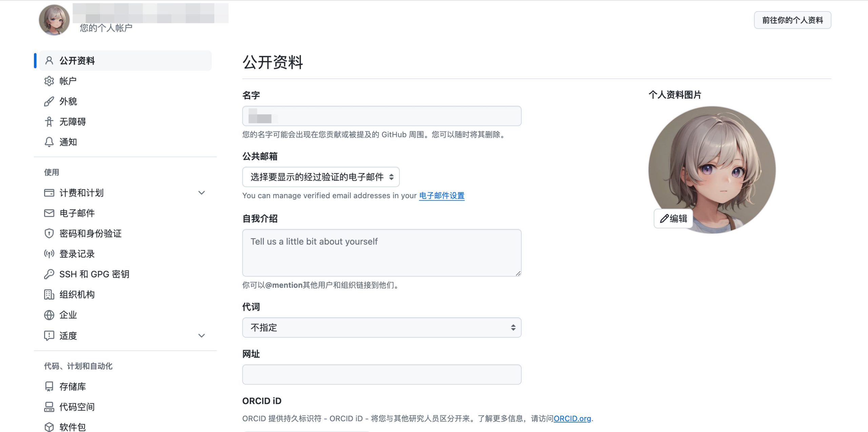Click the paintbrush icon for 外貌

tap(49, 101)
